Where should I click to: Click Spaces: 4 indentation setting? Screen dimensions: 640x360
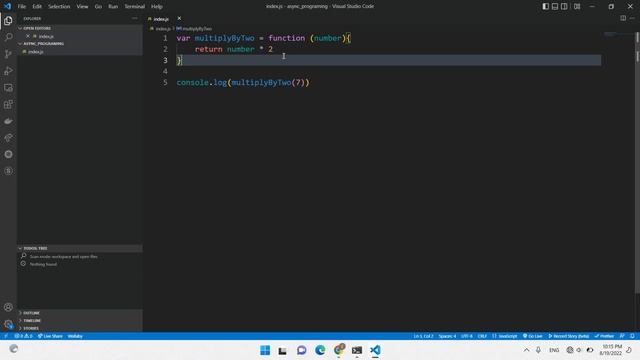(x=447, y=336)
